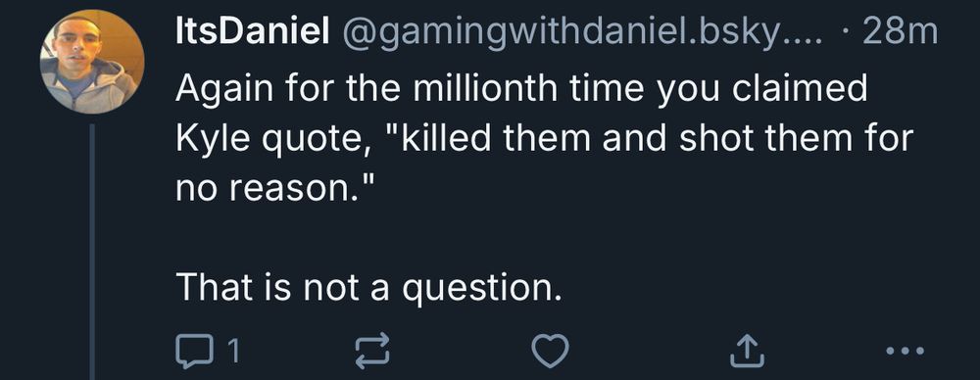Image resolution: width=980 pixels, height=380 pixels.
Task: Open the share icon for this post
Action: click(x=748, y=350)
